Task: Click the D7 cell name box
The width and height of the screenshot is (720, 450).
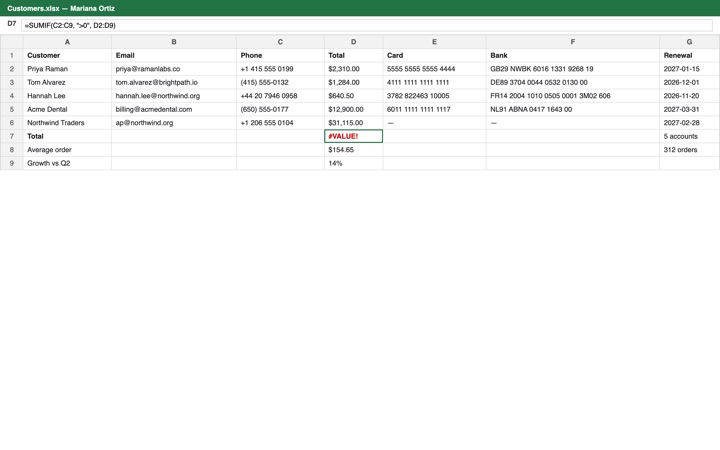Action: click(11, 24)
